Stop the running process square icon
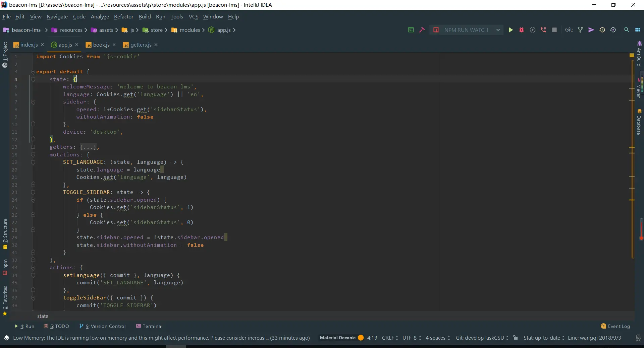This screenshot has height=348, width=644. 554,30
